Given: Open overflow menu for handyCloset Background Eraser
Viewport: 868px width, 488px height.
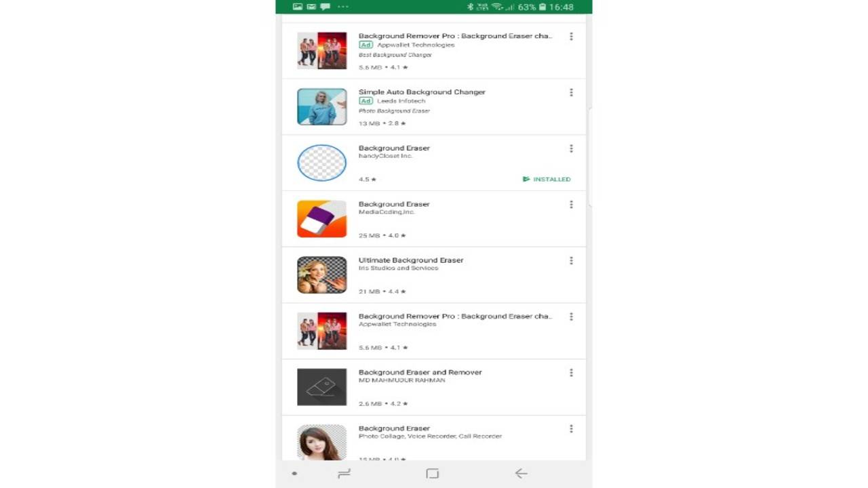Looking at the screenshot, I should (571, 148).
